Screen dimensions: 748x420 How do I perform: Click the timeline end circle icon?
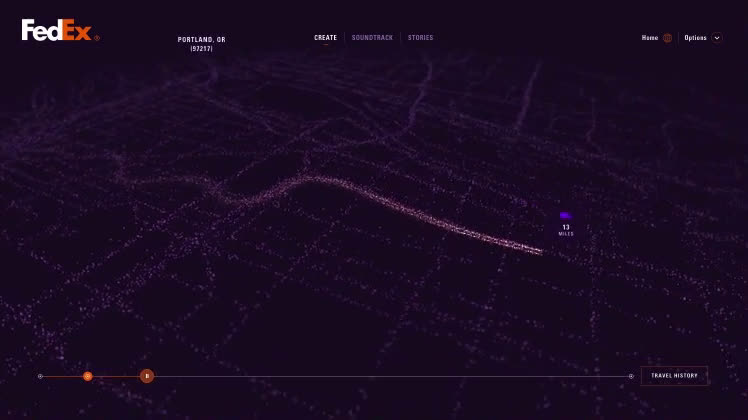631,376
